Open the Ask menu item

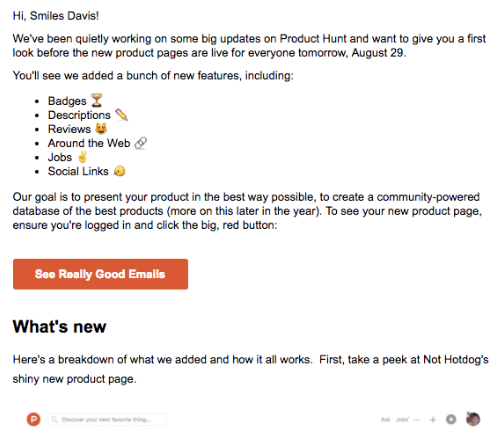pyautogui.click(x=385, y=420)
